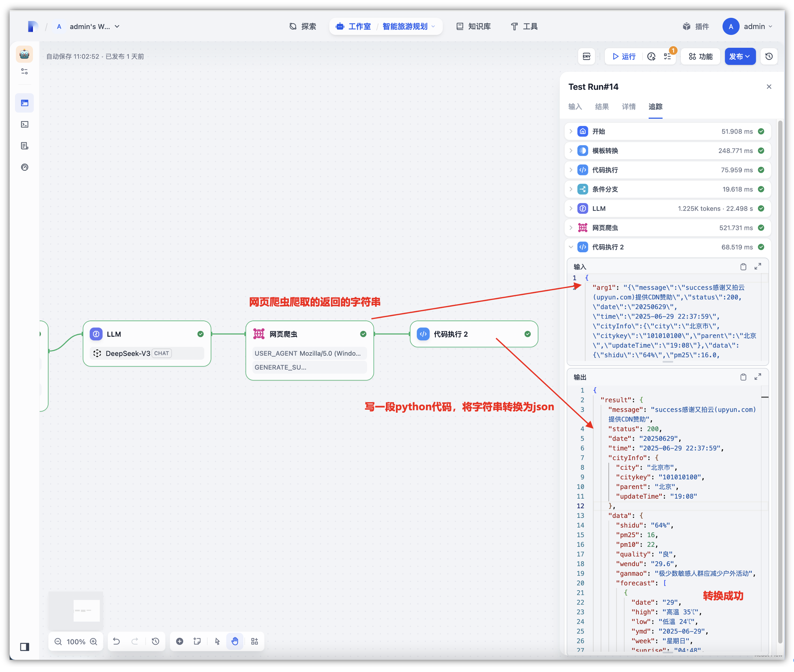
Task: Open the 发布 publish dropdown
Action: tap(740, 56)
